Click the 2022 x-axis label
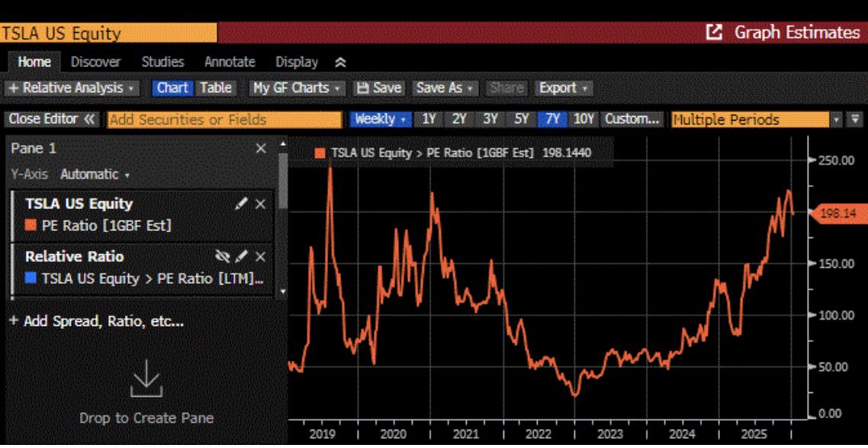 (538, 435)
